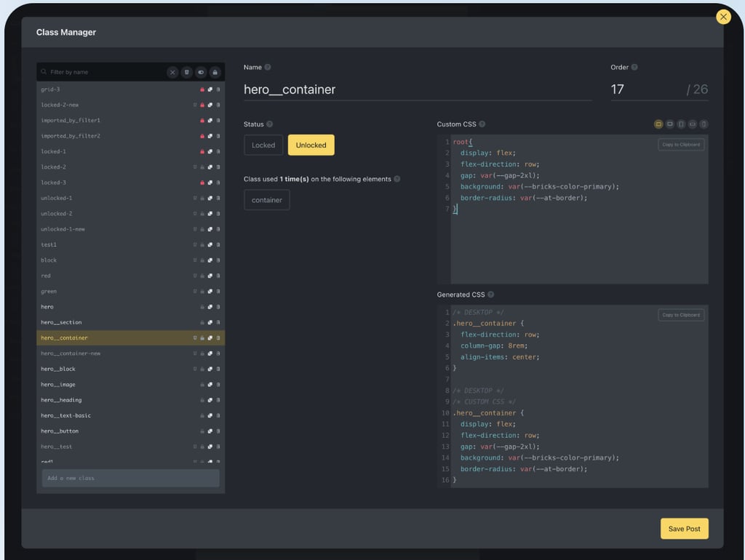
Task: Click the Add a new class field
Action: (x=131, y=479)
